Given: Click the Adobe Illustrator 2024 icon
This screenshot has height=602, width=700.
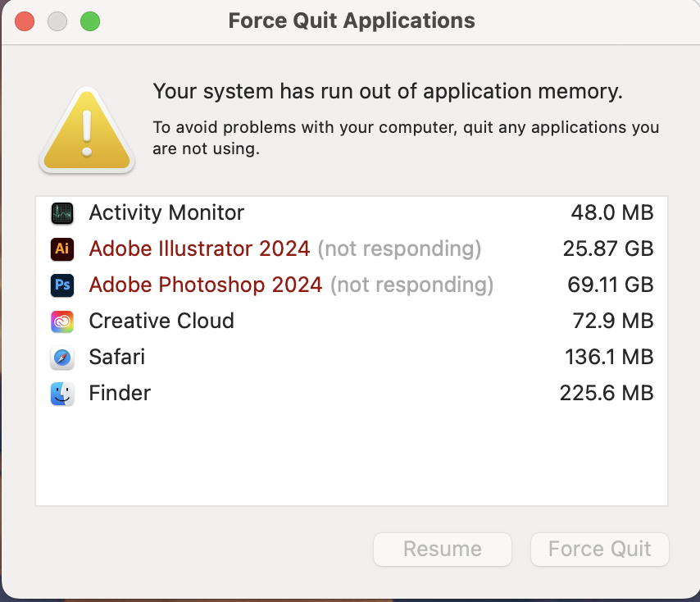Looking at the screenshot, I should 61,249.
